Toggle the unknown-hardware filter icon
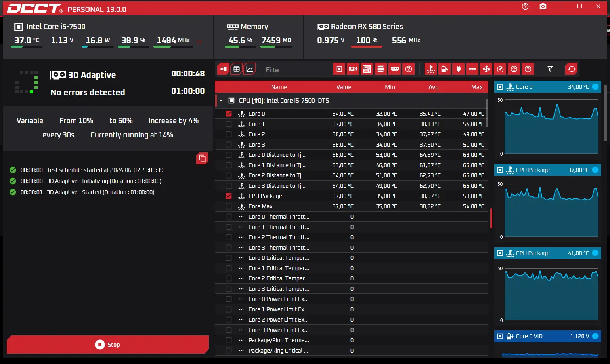This screenshot has width=610, height=364. pos(409,69)
